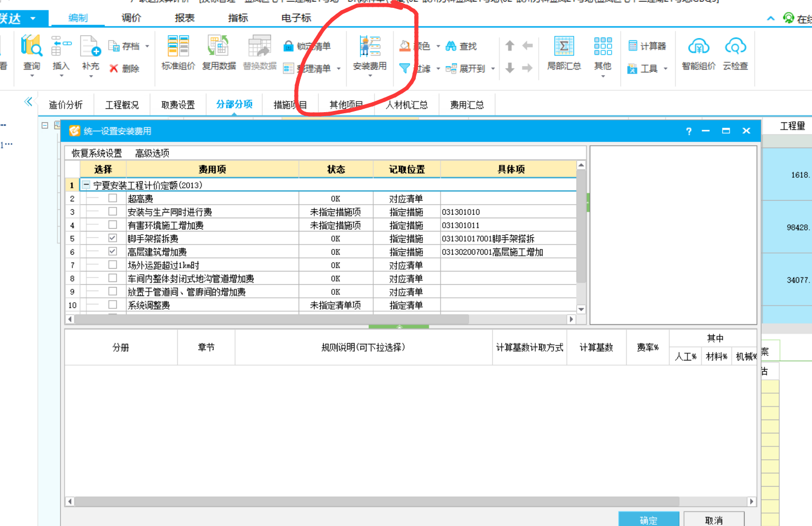The image size is (812, 526).
Task: Click the 补充 supplement icon
Action: click(90, 45)
